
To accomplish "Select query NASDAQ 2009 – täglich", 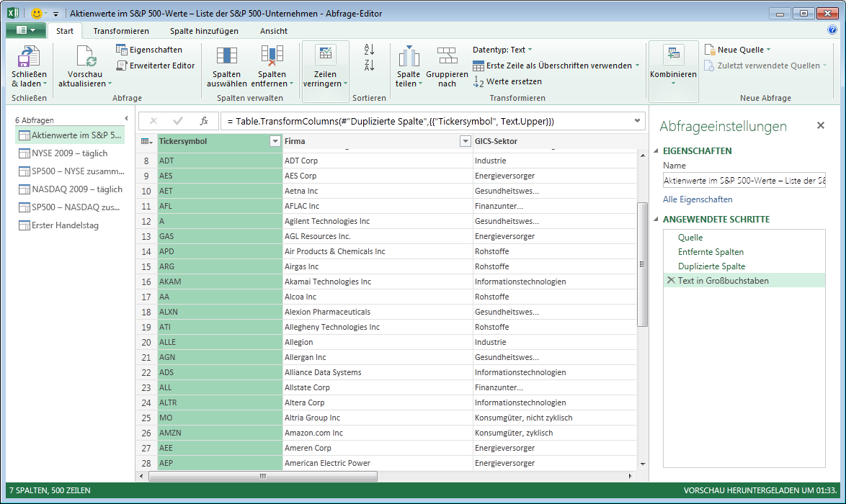I will tap(70, 189).
